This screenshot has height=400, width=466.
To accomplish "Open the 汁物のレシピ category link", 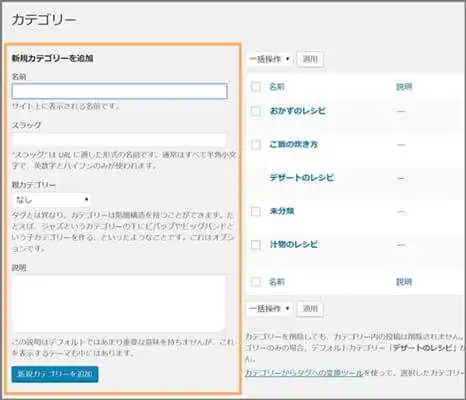I will [293, 245].
